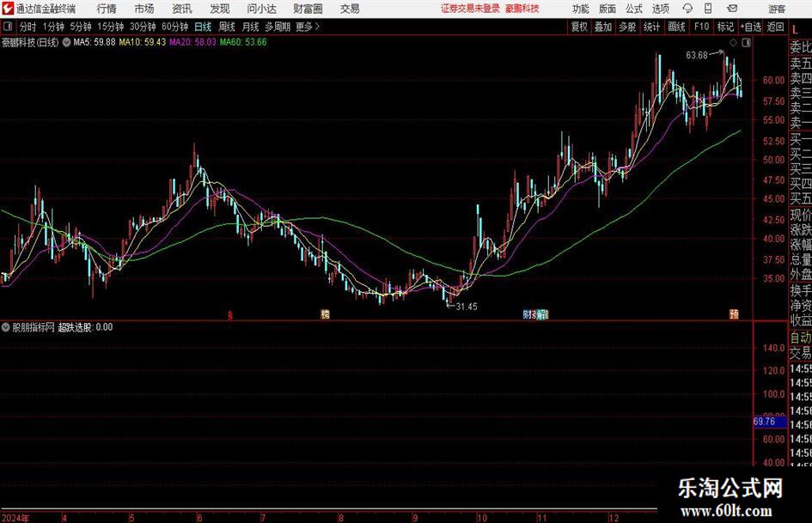Click the 统计 statistics button
This screenshot has width=812, height=523.
pos(651,27)
